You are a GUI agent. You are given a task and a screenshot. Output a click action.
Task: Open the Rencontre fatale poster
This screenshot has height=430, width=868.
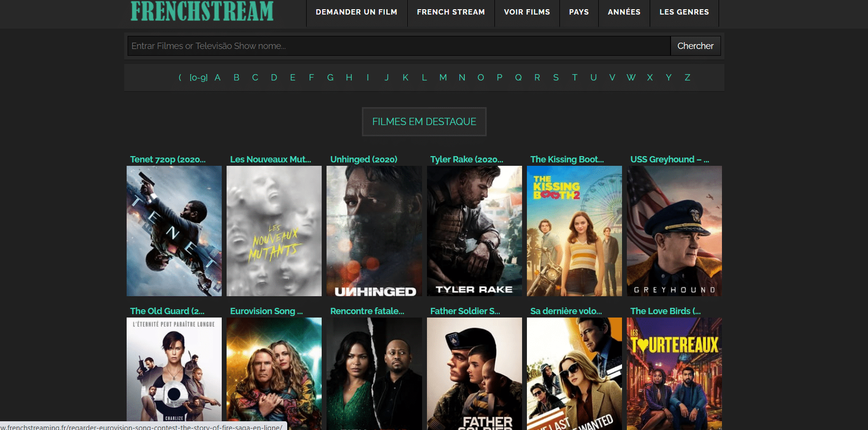pos(374,373)
